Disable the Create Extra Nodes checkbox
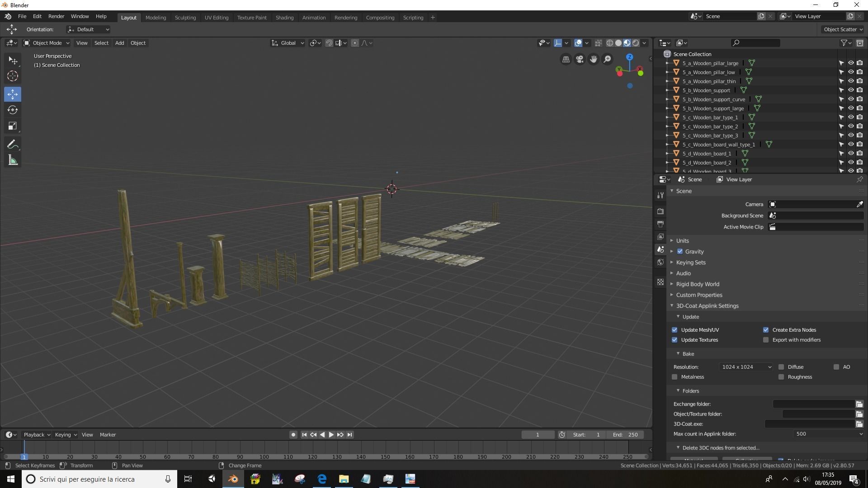The width and height of the screenshot is (868, 488). [766, 330]
